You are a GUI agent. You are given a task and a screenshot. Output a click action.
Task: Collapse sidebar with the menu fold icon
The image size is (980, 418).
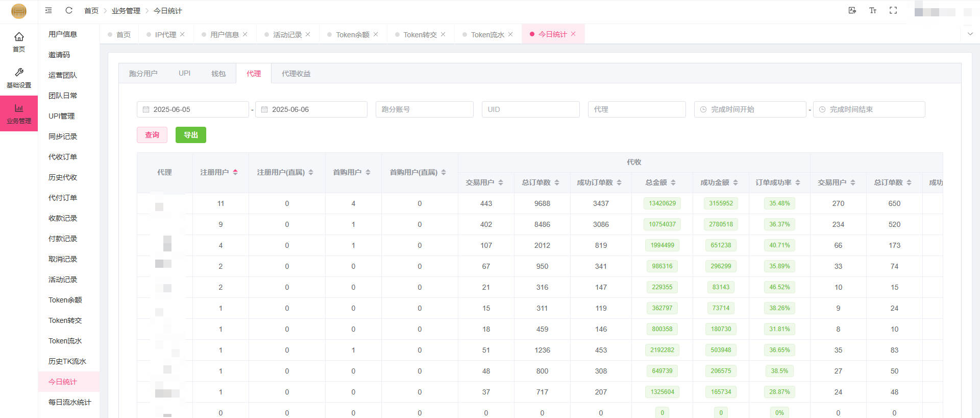(x=48, y=10)
